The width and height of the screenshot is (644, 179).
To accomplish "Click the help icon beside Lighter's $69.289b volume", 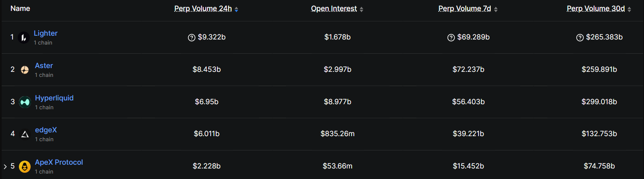I will [451, 37].
